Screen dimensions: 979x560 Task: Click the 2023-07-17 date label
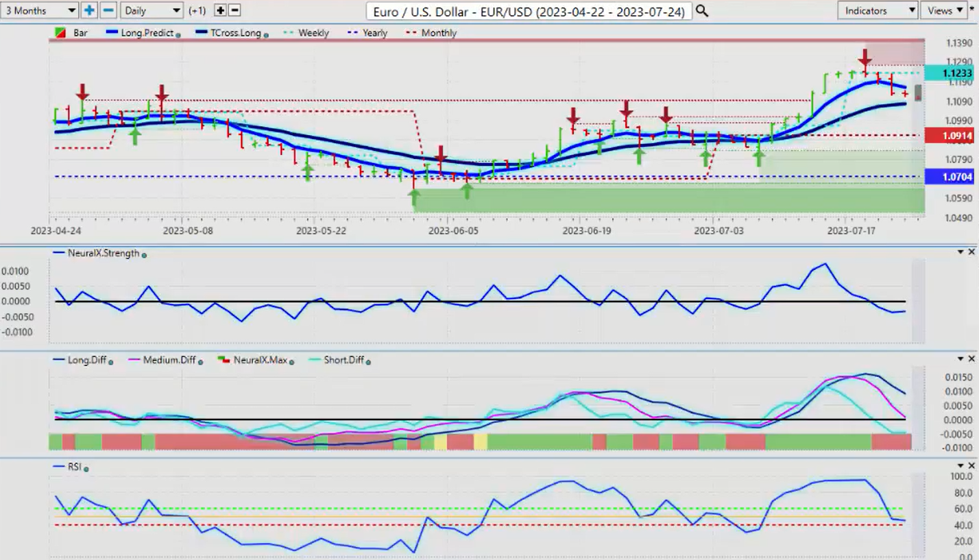click(x=852, y=231)
